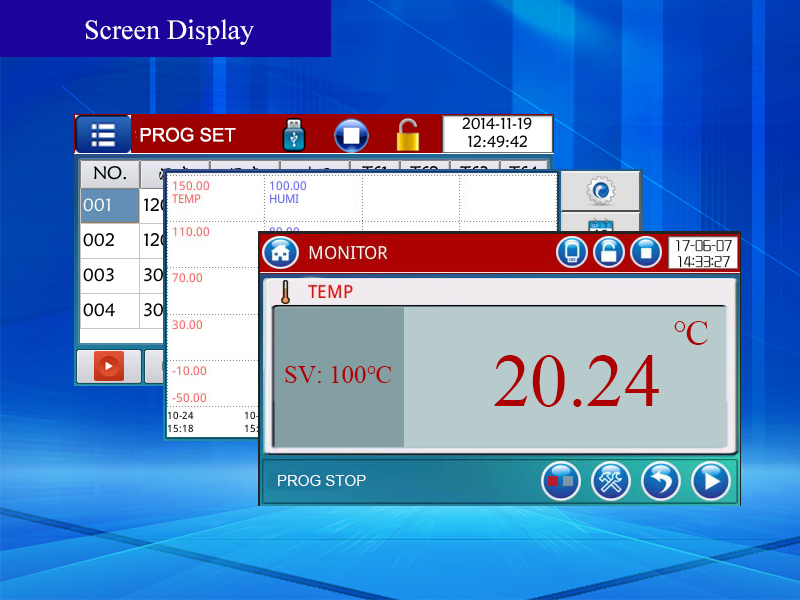This screenshot has width=800, height=600.
Task: Toggle the gold padlock in PROG SET
Action: 406,135
